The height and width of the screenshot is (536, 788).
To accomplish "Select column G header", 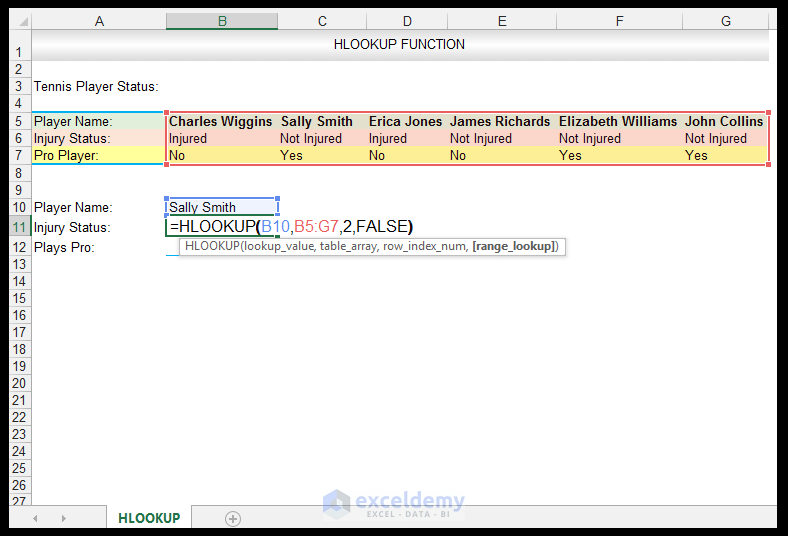I will pos(726,21).
